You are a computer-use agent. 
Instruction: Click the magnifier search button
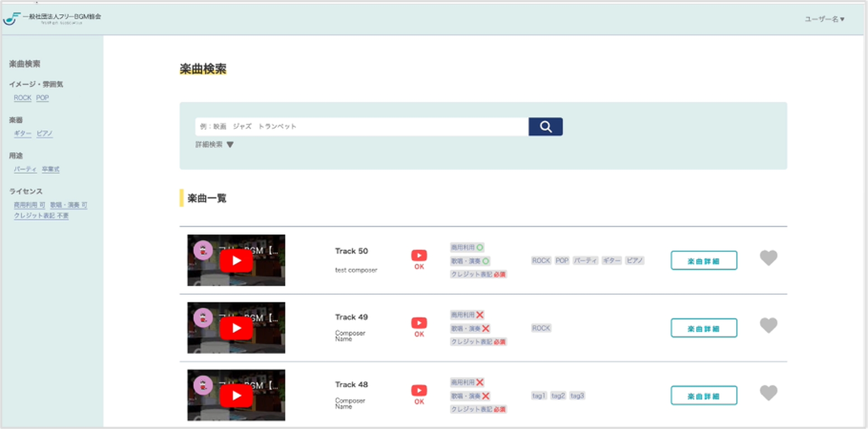tap(545, 127)
